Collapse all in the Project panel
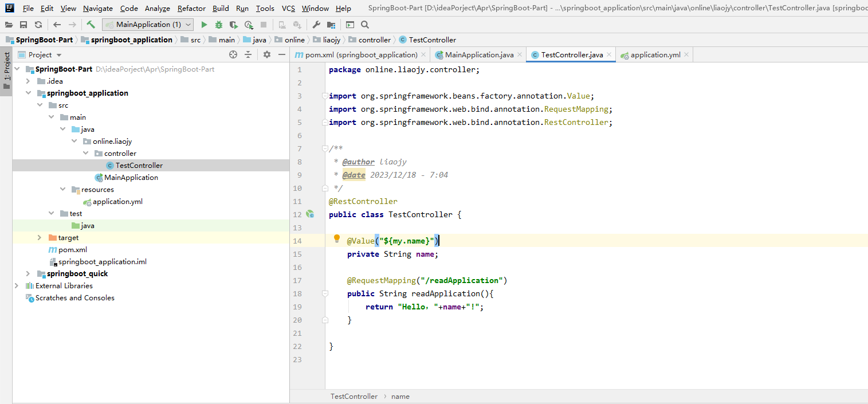868x404 pixels. tap(248, 54)
